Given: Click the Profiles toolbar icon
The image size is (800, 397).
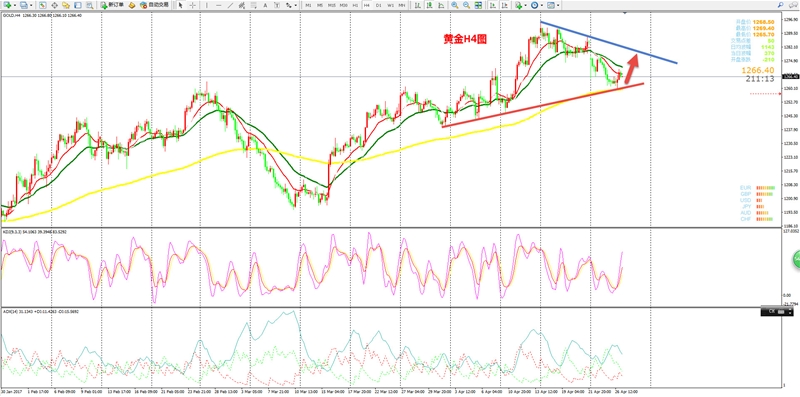Looking at the screenshot, I should pyautogui.click(x=24, y=5).
